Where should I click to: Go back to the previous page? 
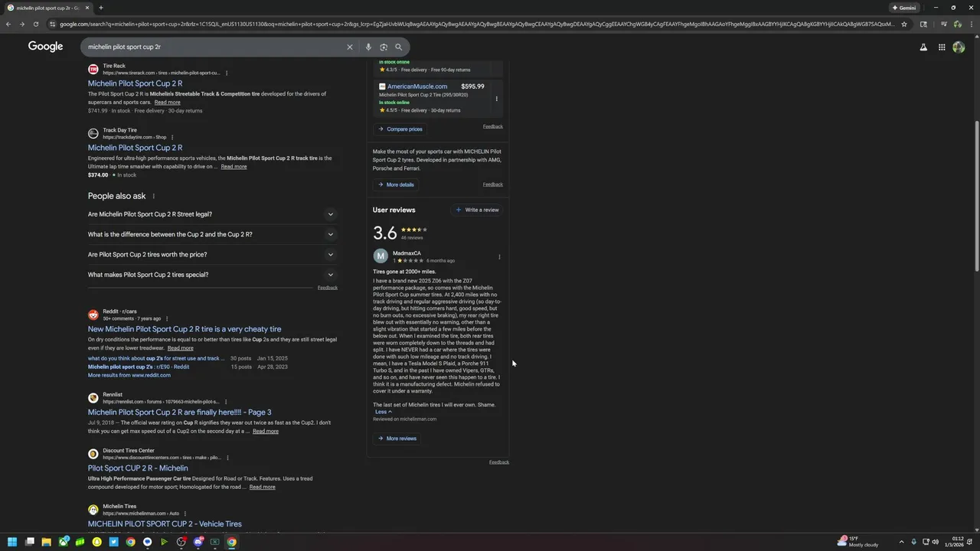pos(8,24)
